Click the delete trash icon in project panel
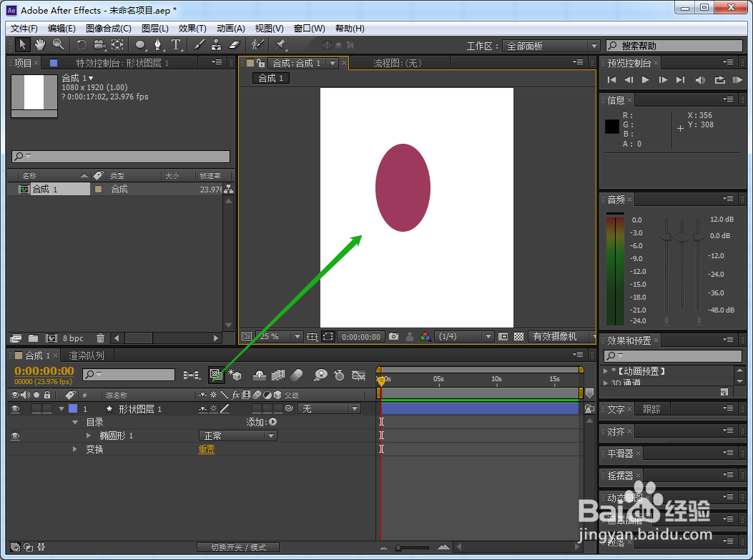Screen dimensions: 753x560 pyautogui.click(x=100, y=338)
